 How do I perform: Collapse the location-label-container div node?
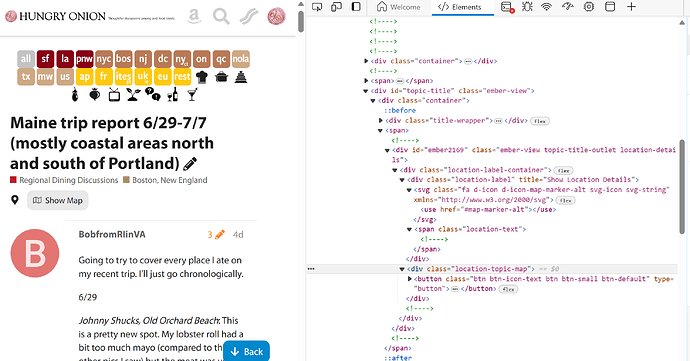coord(395,170)
